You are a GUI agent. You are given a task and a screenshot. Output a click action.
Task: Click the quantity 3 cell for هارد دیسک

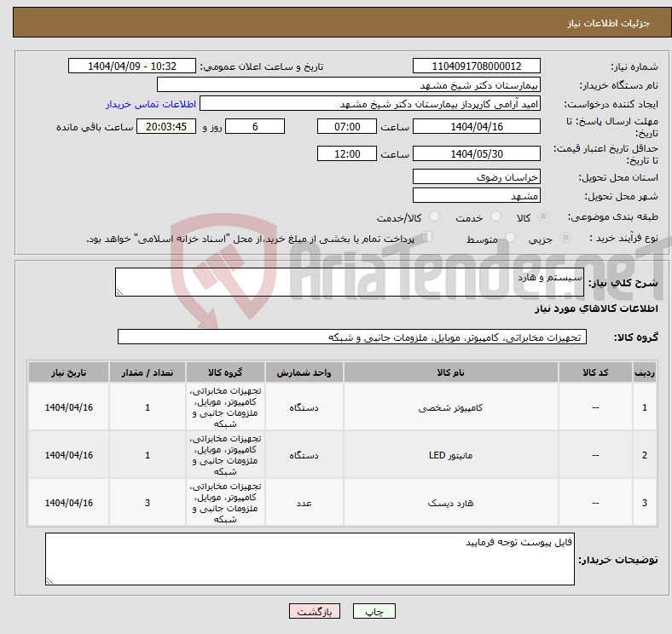(x=148, y=503)
